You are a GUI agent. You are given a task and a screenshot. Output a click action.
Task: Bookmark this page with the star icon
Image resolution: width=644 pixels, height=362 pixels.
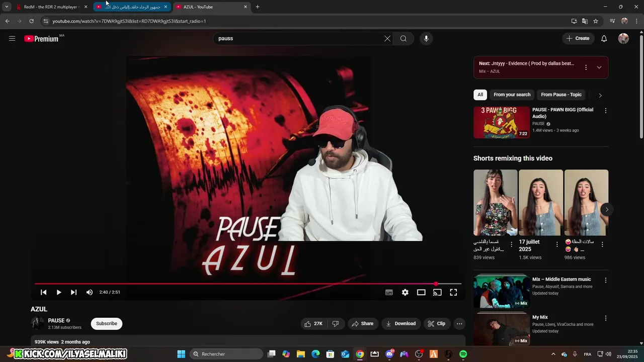pyautogui.click(x=596, y=21)
